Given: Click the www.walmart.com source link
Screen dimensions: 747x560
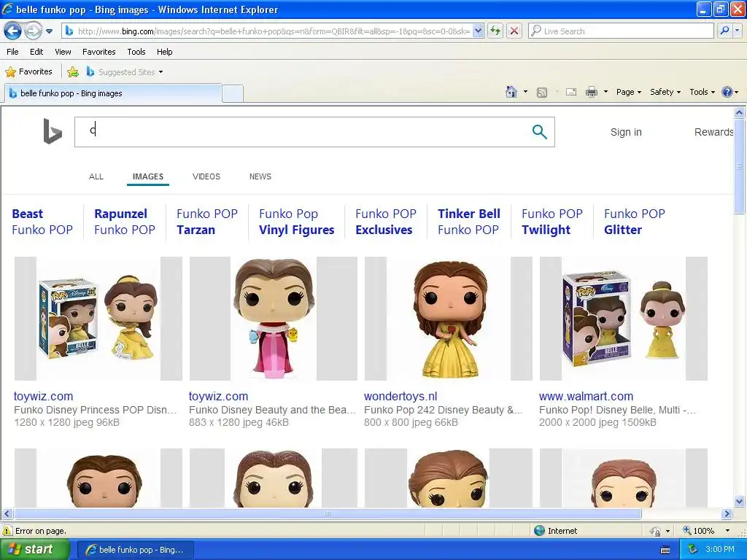Looking at the screenshot, I should pyautogui.click(x=586, y=396).
